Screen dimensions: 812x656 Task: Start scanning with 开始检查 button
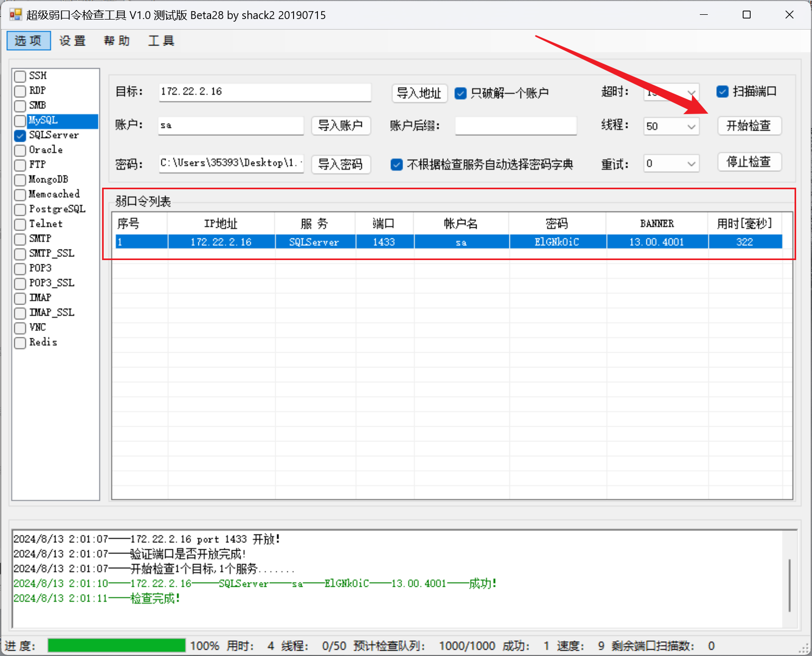point(749,125)
